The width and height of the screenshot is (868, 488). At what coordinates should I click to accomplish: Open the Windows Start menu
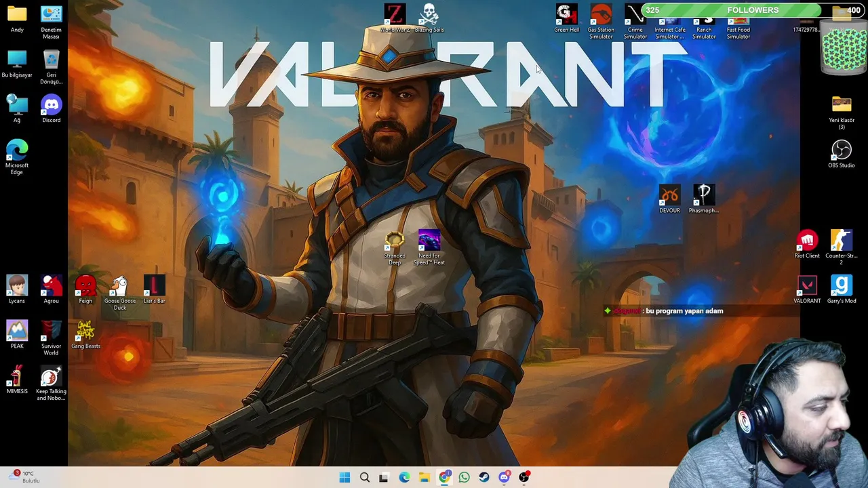tap(344, 477)
